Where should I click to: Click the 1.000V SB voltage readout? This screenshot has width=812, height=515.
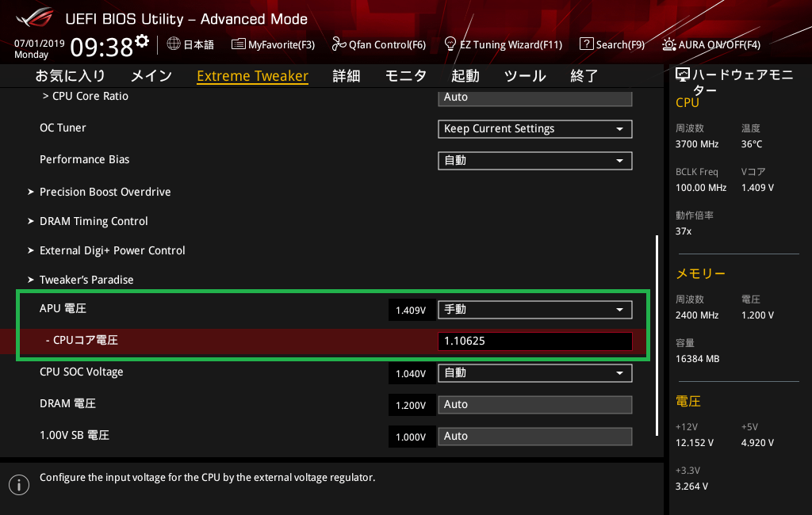[411, 437]
